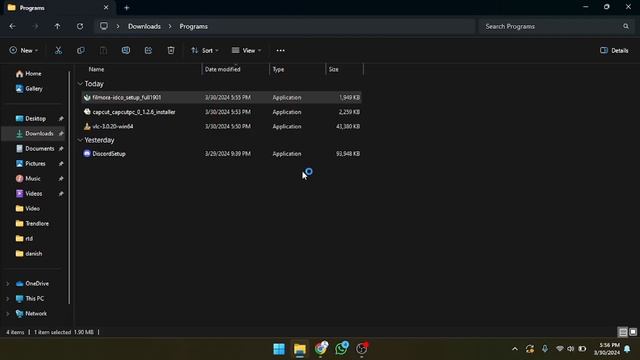
Task: Click Downloads in the address bar
Action: pos(144,26)
